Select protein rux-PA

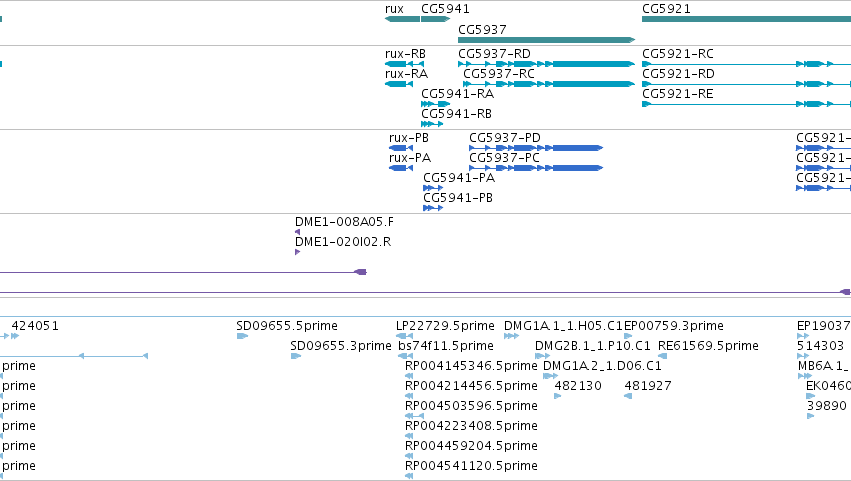pos(410,158)
